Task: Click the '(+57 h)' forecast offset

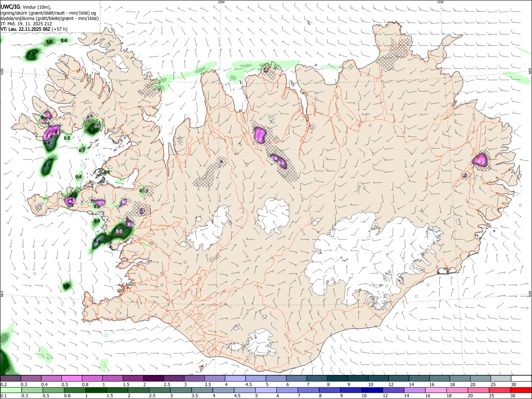Action: [60, 29]
